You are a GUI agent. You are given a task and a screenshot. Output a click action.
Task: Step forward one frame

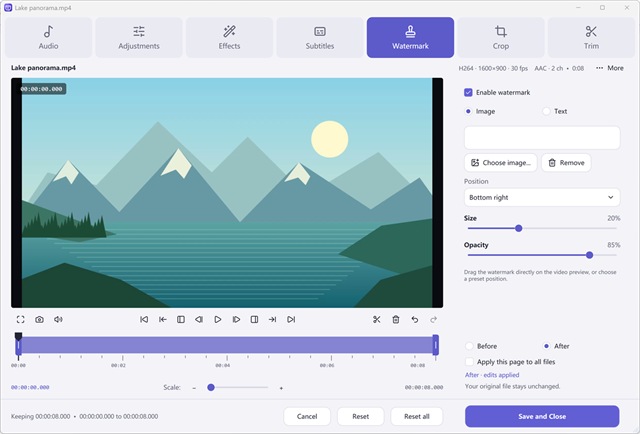[x=236, y=319]
